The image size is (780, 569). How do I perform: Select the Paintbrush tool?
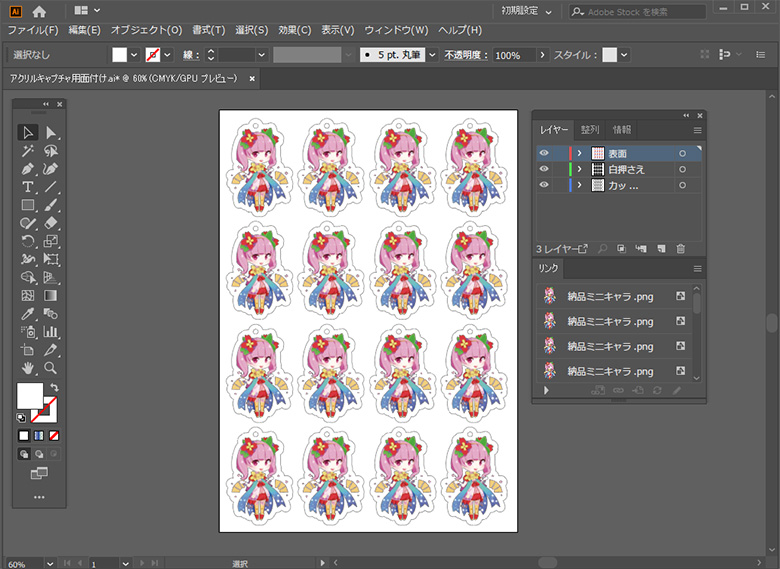(50, 205)
